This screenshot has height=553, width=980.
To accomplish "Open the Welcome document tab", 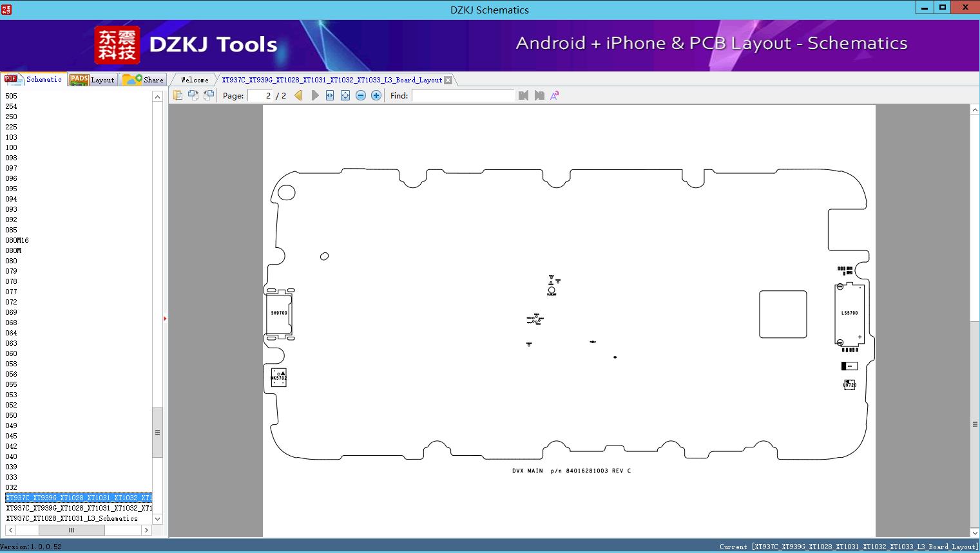I will (194, 80).
